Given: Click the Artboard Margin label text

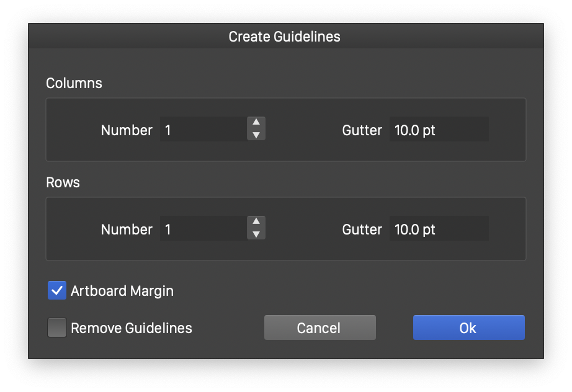Looking at the screenshot, I should (122, 290).
